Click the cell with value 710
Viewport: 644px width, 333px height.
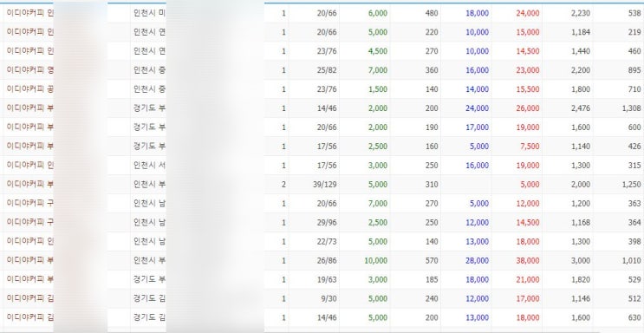(634, 89)
